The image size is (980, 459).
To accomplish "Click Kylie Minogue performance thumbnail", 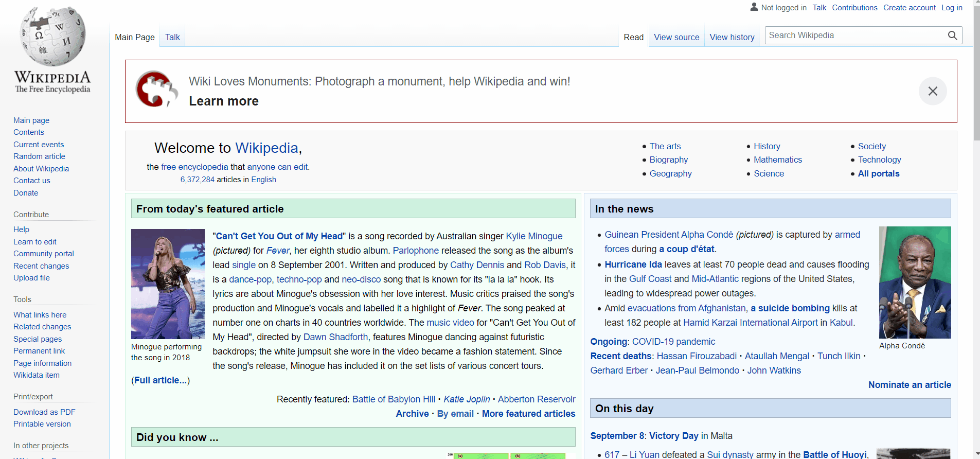I will point(168,284).
